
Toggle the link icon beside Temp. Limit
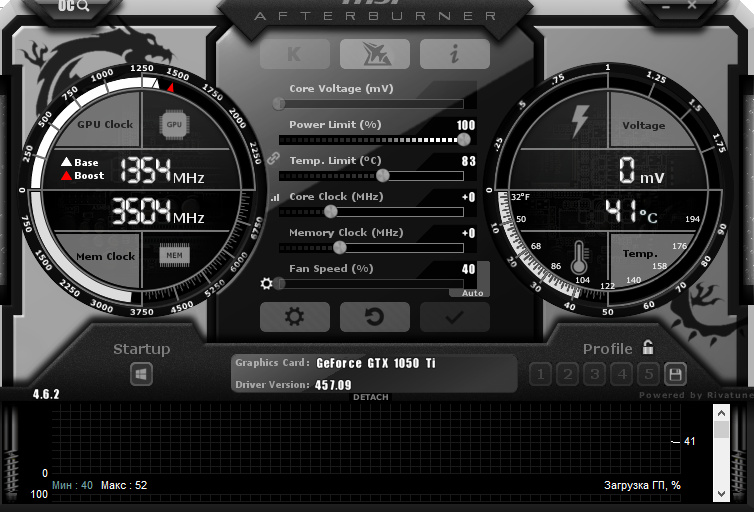(273, 158)
